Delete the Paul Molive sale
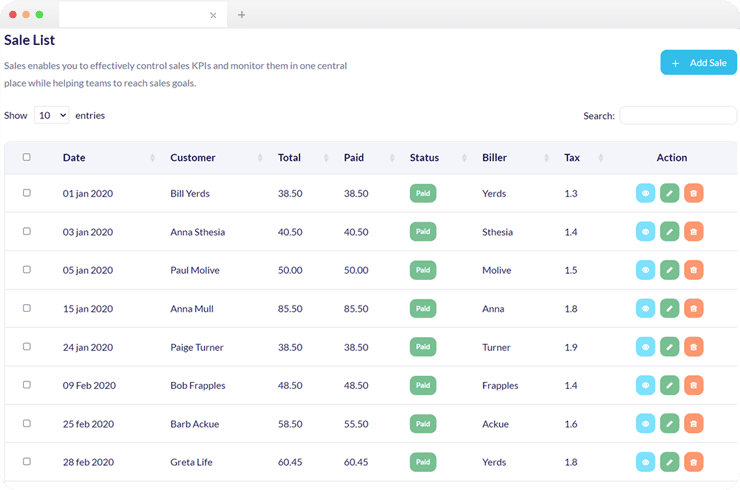The height and width of the screenshot is (490, 740). (x=693, y=270)
